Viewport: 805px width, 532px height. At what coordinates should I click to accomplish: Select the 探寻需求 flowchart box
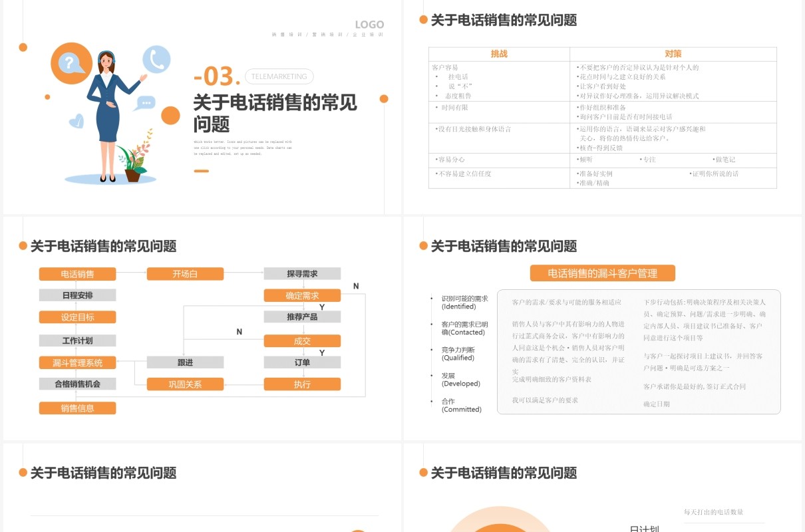click(302, 274)
